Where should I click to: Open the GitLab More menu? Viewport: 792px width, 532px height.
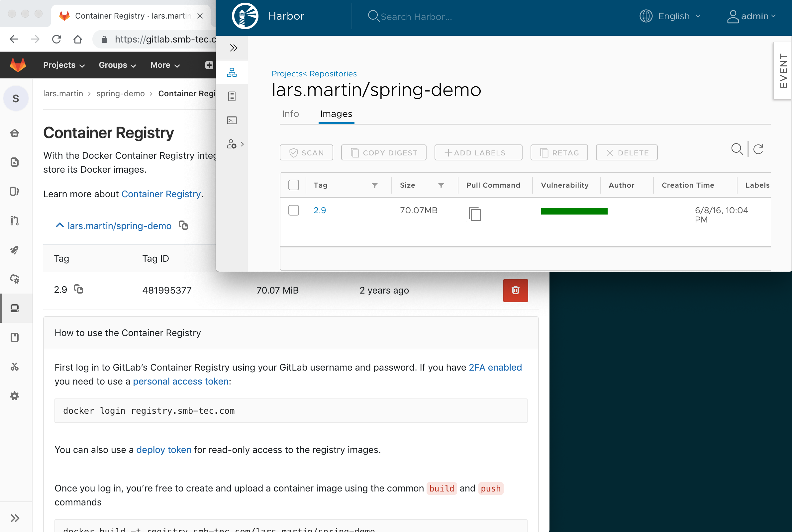[165, 65]
